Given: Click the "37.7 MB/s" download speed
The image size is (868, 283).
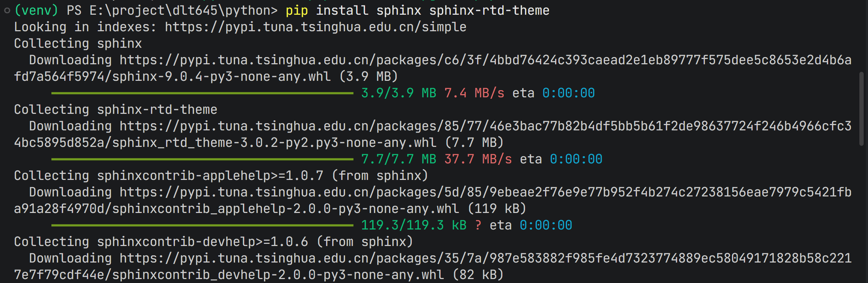Looking at the screenshot, I should coord(478,159).
